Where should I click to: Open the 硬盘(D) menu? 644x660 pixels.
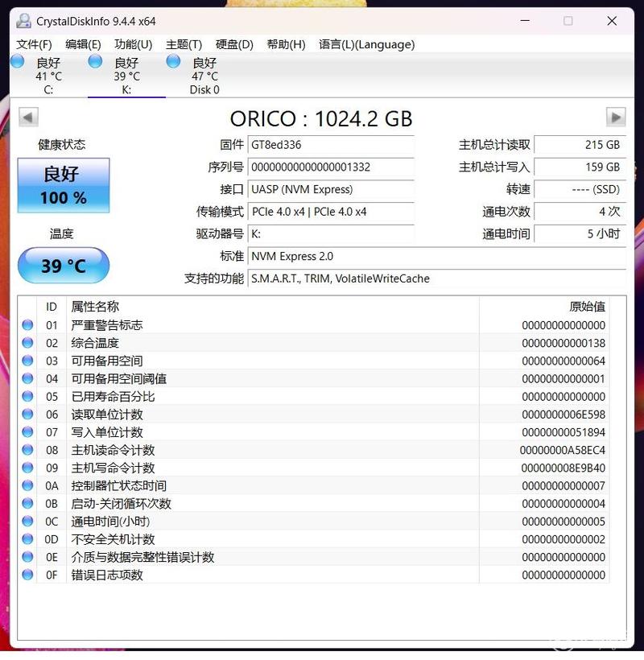[234, 44]
